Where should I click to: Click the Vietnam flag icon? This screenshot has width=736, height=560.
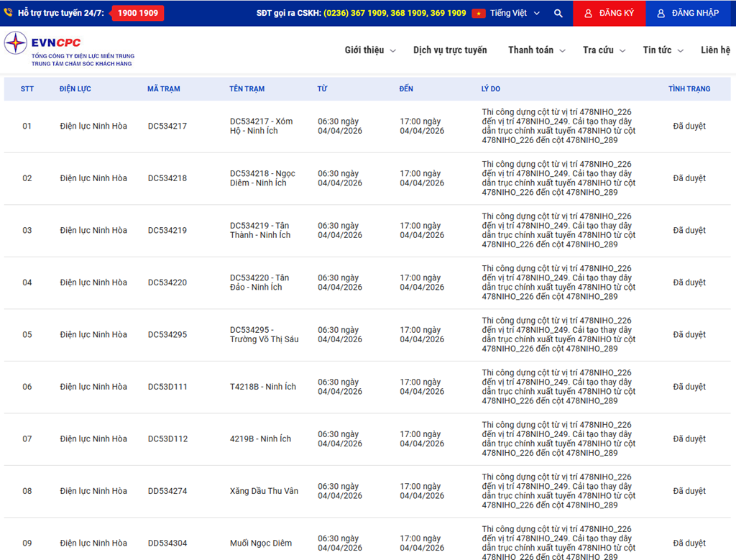pyautogui.click(x=479, y=14)
